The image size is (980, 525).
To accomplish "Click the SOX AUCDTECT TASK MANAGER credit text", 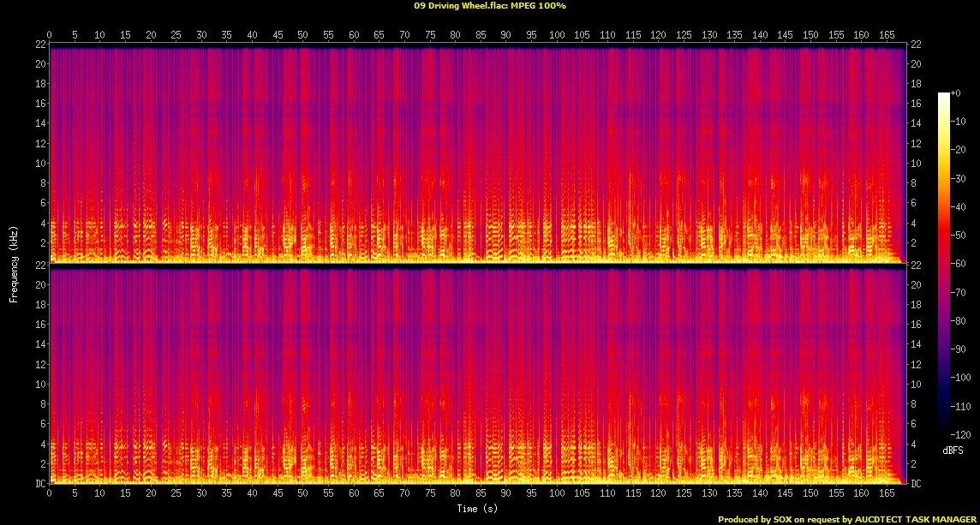I will click(x=846, y=519).
